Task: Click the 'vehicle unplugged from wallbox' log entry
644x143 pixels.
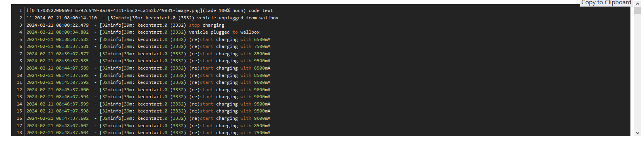Action: 153,18
